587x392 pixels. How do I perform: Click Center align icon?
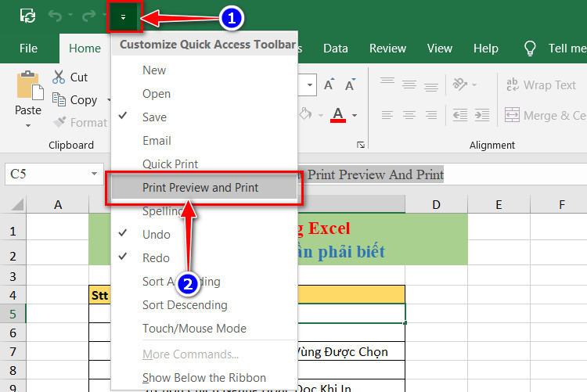point(409,115)
